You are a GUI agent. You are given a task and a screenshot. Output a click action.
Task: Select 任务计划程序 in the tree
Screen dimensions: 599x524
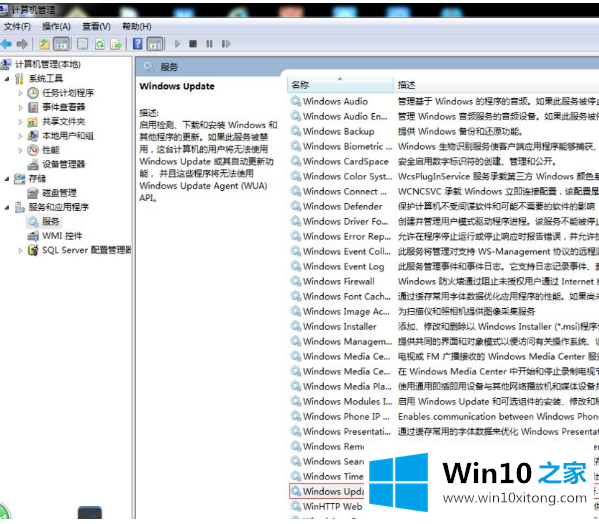(x=68, y=93)
